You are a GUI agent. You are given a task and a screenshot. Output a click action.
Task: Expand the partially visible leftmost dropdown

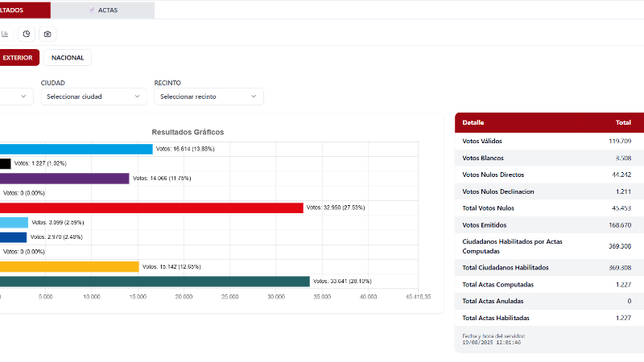click(x=16, y=97)
